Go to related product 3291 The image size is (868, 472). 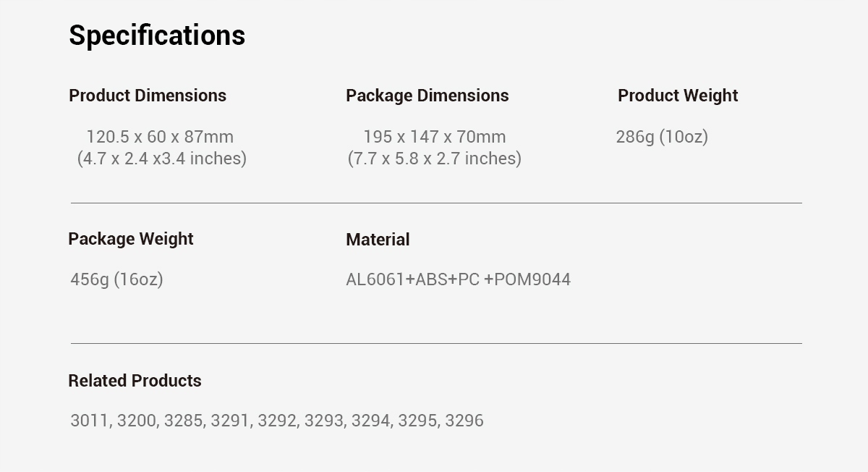coord(229,421)
